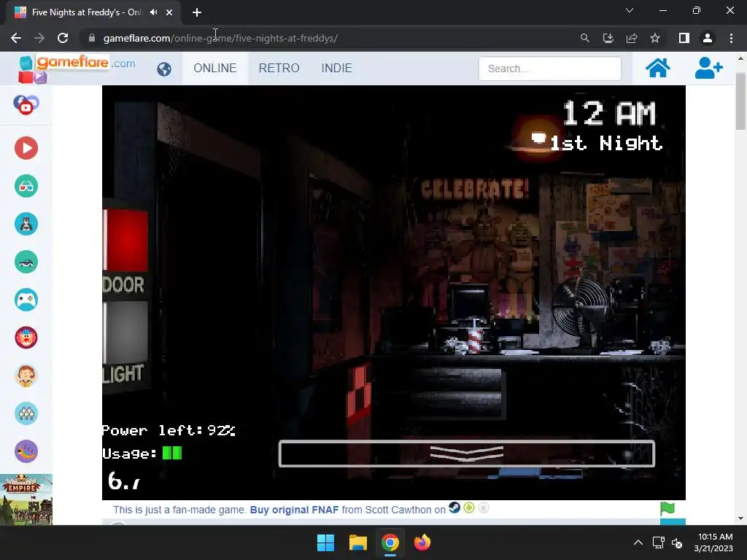Click the Search input field

pyautogui.click(x=550, y=69)
